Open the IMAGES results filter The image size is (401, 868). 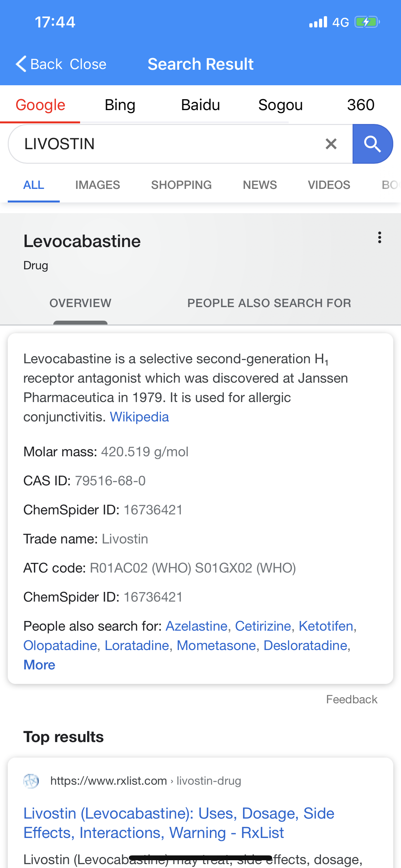[x=98, y=185]
